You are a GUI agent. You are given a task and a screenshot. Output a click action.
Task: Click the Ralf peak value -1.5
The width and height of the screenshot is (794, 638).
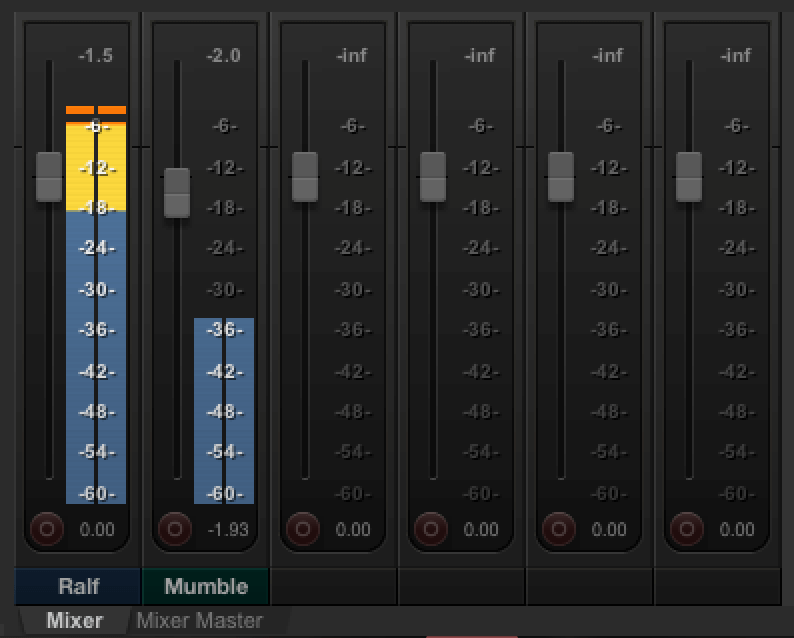[x=96, y=56]
